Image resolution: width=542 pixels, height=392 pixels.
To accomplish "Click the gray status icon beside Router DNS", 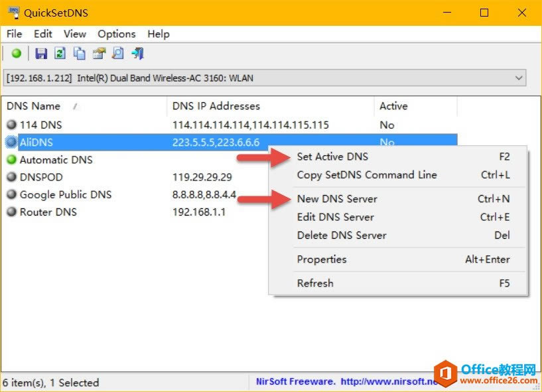I will [12, 212].
